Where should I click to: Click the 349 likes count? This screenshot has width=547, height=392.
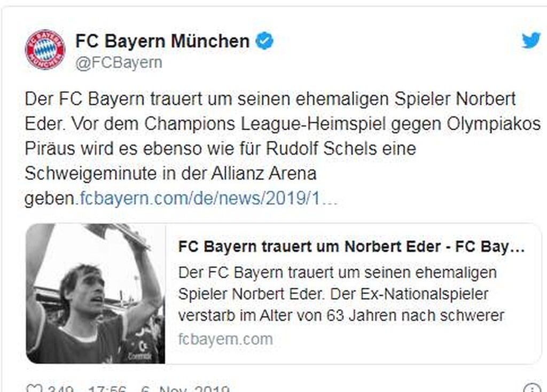pos(61,389)
